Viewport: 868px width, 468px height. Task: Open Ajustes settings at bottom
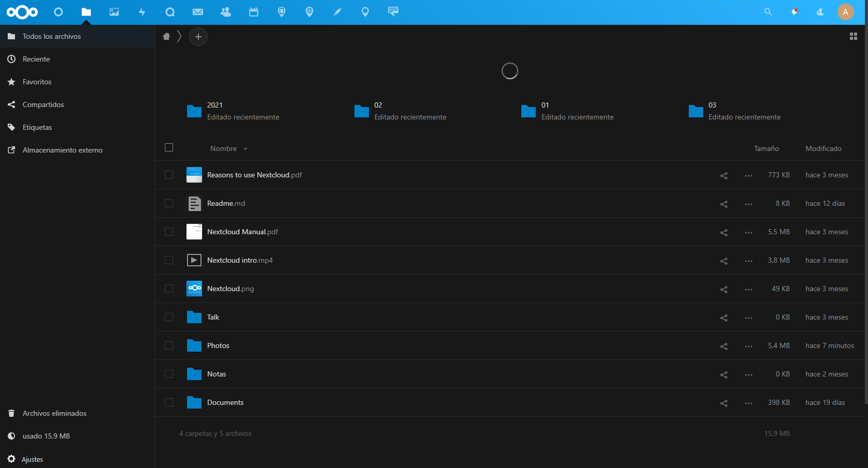[78, 459]
